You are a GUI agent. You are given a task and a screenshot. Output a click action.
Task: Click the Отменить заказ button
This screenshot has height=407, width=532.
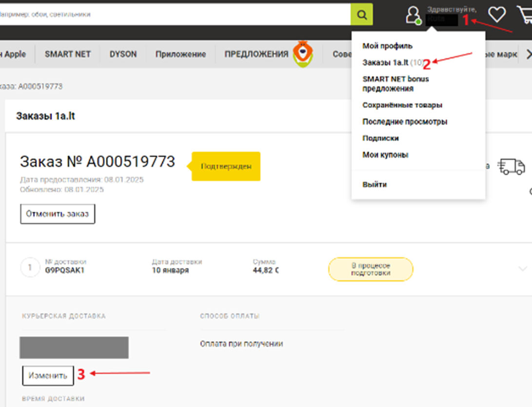[x=58, y=214]
